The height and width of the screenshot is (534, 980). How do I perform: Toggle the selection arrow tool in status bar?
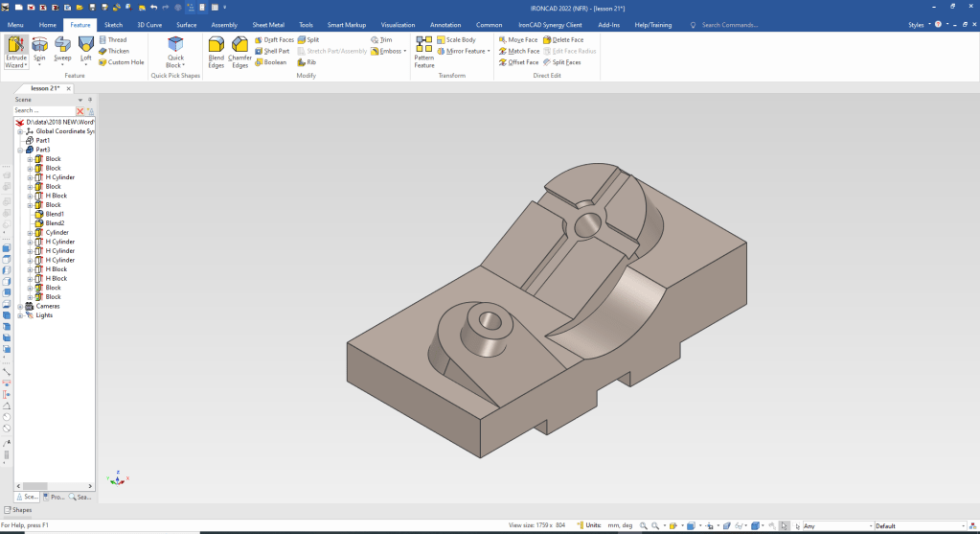785,525
